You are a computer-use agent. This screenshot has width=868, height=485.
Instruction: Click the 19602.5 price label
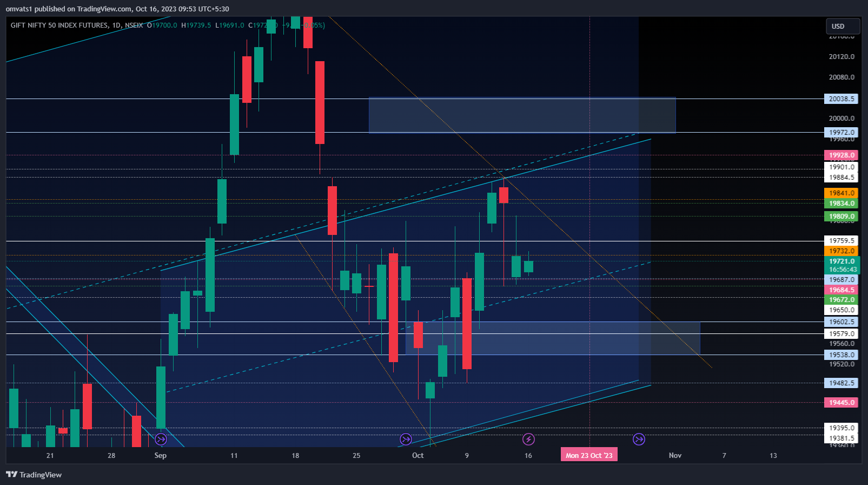pos(842,322)
